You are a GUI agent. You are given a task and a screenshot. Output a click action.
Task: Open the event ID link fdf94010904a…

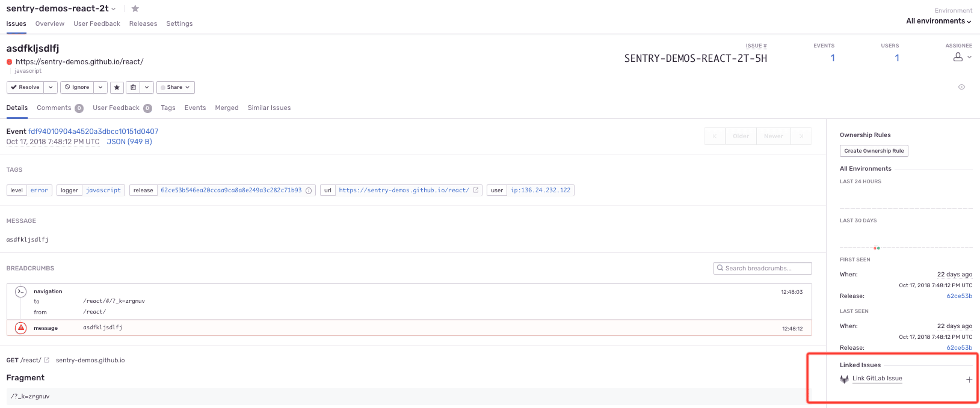(93, 132)
